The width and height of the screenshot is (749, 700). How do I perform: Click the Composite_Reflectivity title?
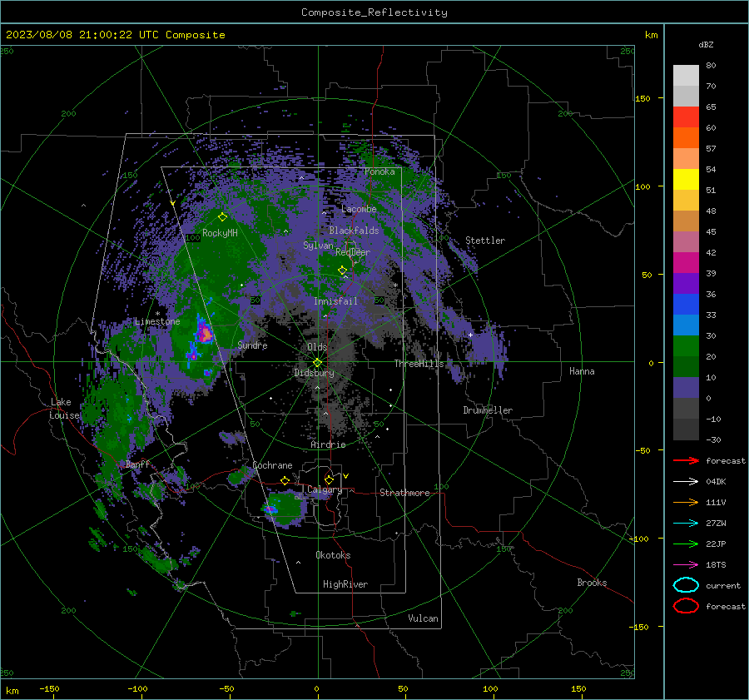(374, 12)
